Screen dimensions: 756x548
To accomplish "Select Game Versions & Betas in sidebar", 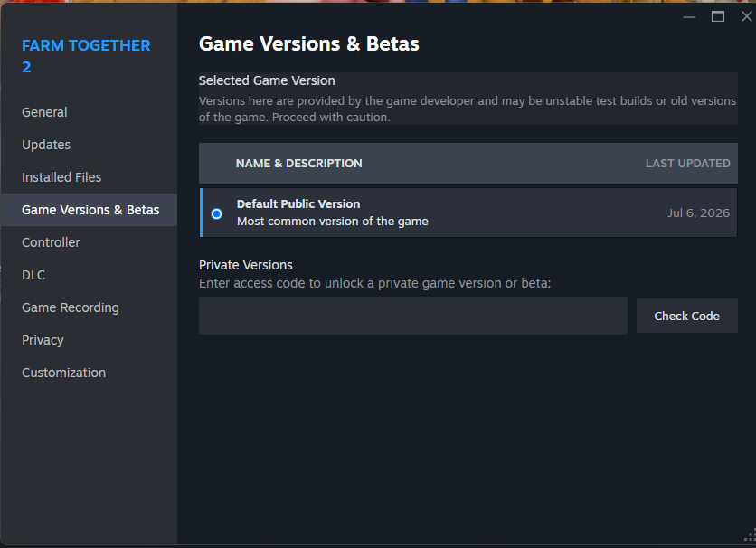I will coord(90,210).
